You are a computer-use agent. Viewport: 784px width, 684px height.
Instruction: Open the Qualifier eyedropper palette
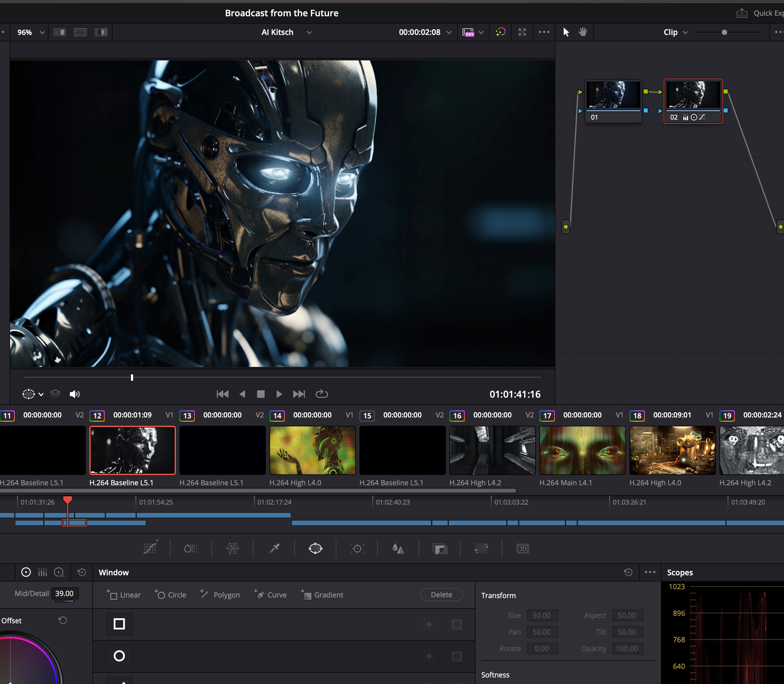[x=274, y=548]
